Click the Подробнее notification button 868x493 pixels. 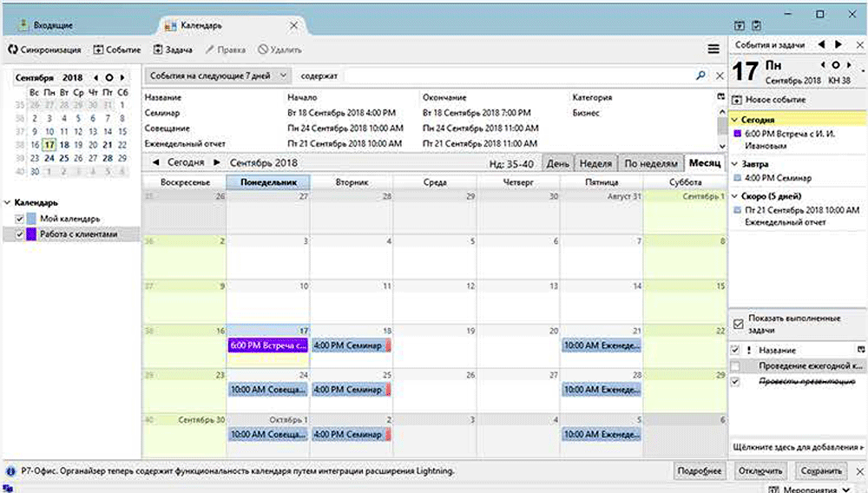[700, 471]
